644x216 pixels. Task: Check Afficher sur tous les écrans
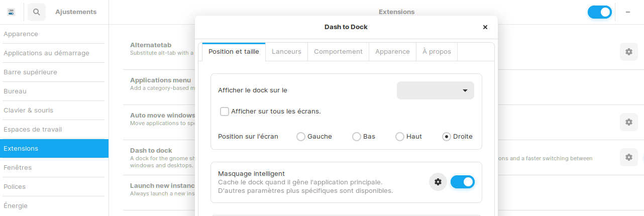point(225,112)
